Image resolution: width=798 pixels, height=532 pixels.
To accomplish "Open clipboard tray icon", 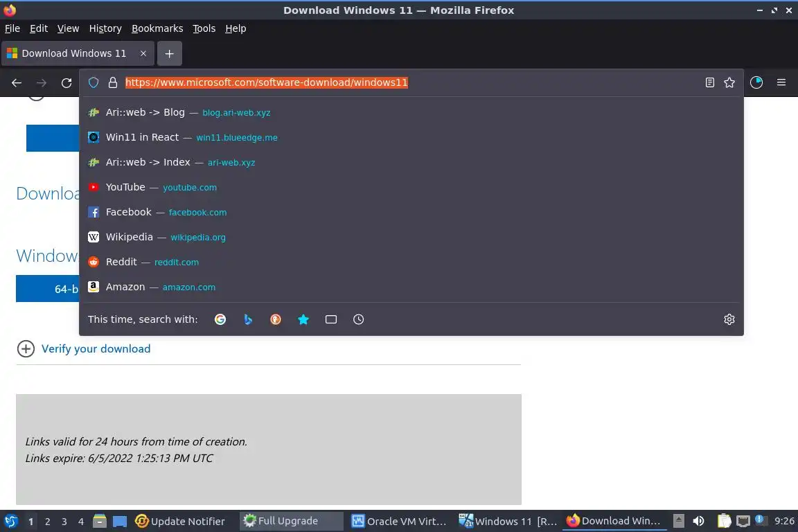I will click(724, 521).
